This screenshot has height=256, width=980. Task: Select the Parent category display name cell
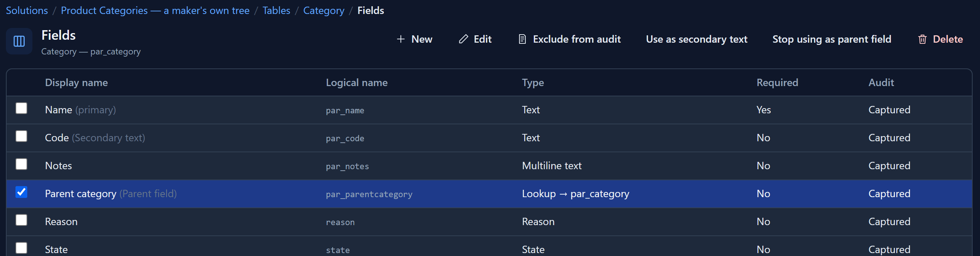pyautogui.click(x=111, y=194)
